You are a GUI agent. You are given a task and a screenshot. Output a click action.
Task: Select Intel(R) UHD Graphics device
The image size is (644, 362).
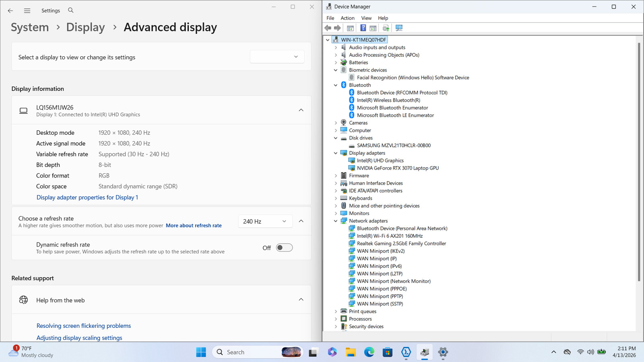pyautogui.click(x=380, y=160)
